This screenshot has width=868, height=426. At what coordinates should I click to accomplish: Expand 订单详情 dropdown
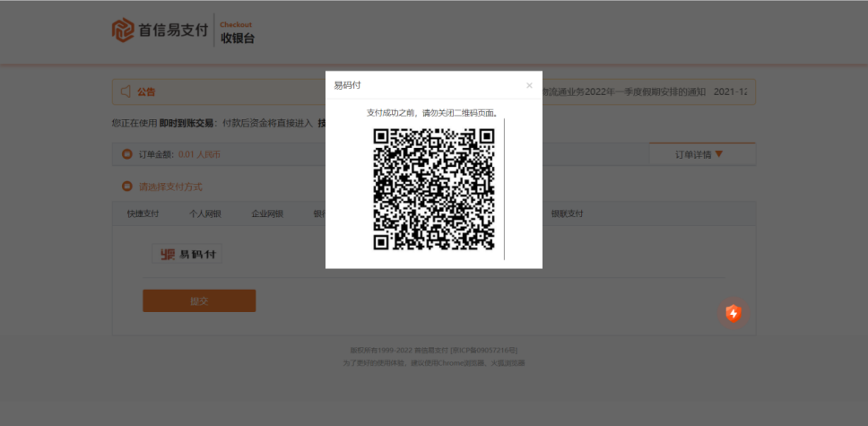702,154
